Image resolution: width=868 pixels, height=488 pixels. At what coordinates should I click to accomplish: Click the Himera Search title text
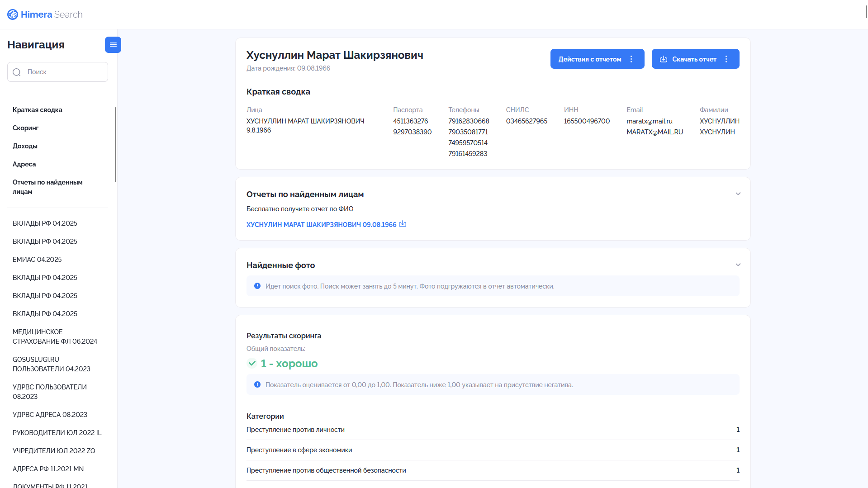52,14
